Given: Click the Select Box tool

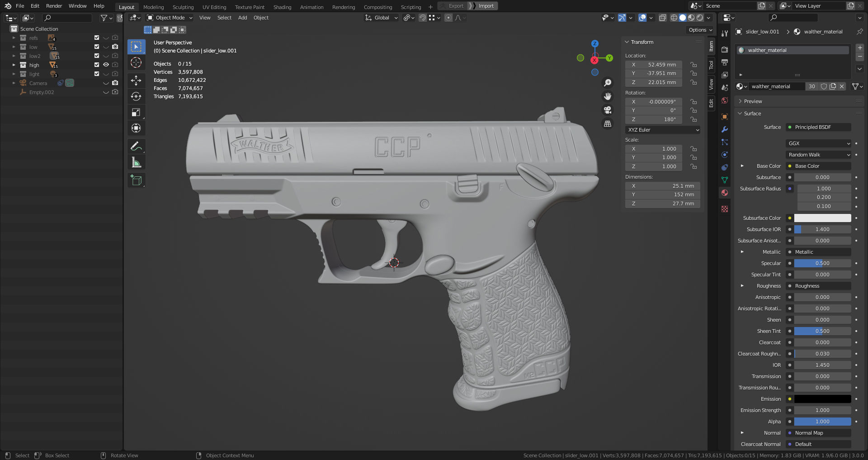Looking at the screenshot, I should (x=136, y=47).
